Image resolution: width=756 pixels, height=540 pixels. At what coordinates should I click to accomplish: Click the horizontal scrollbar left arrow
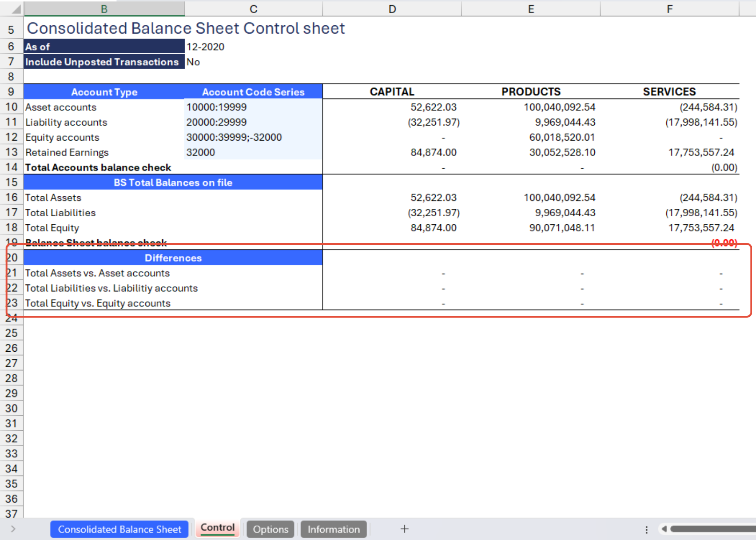[x=664, y=529]
